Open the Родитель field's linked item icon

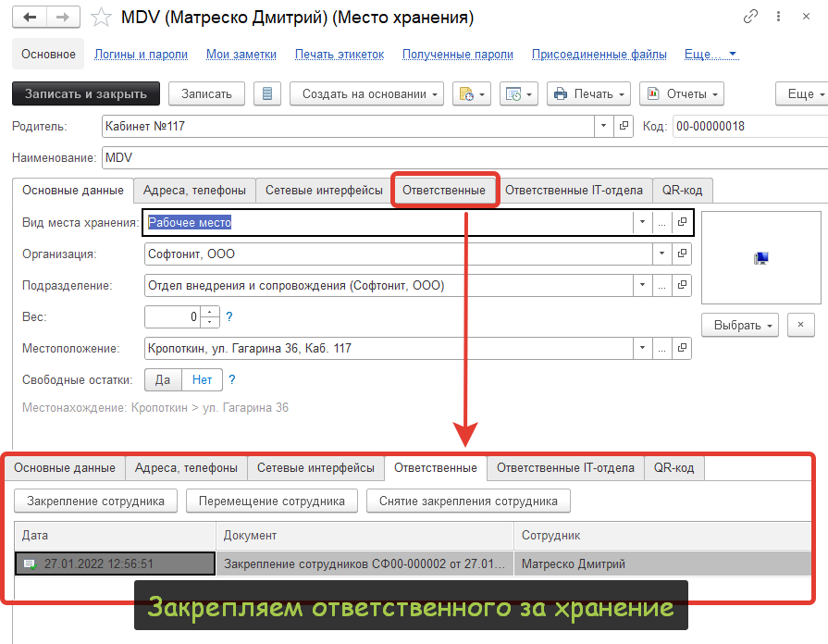pos(624,126)
